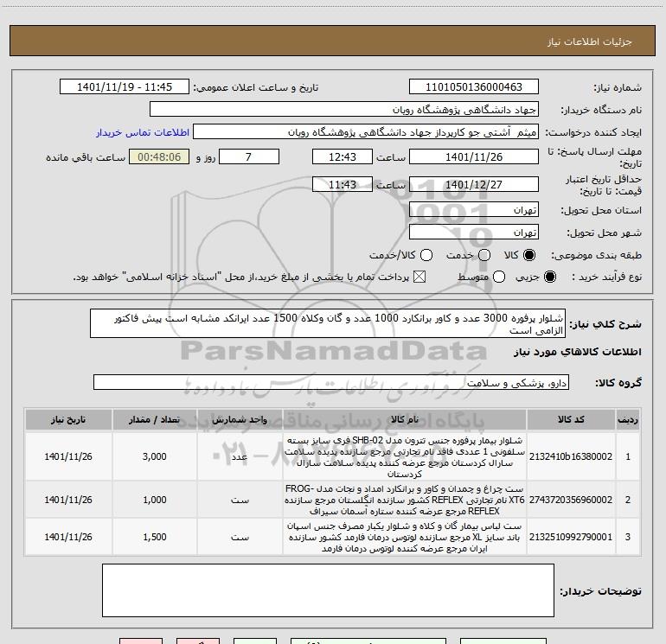Screen dimensions: 666x644
Task: Click product code 2132510992790001
Action: click(x=571, y=537)
